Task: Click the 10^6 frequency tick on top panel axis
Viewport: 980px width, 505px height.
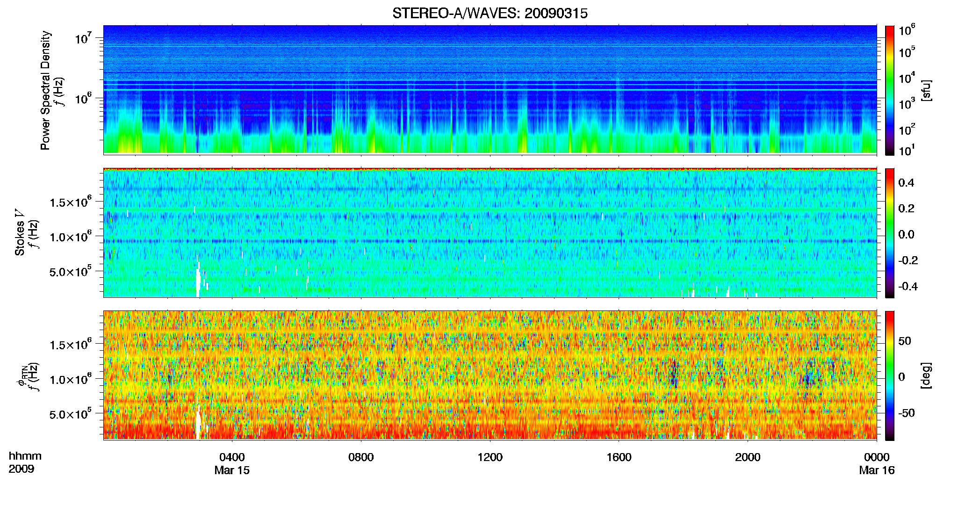Action: click(x=83, y=98)
